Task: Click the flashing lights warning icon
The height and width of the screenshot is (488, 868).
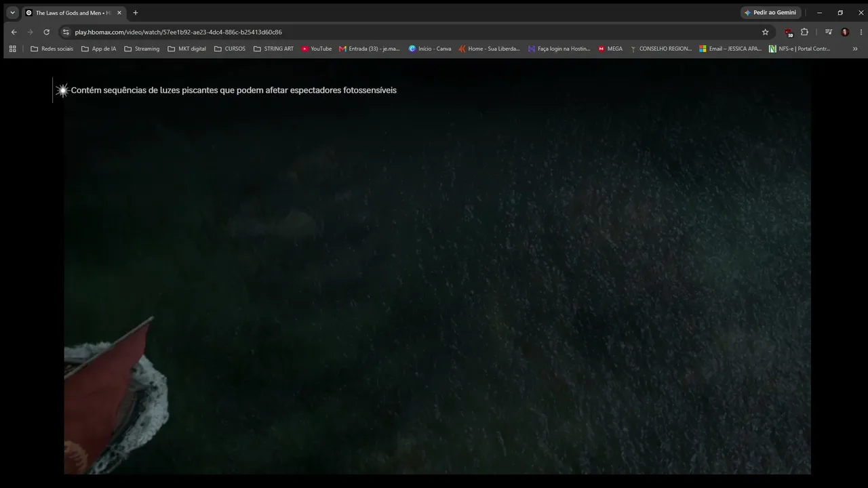Action: (62, 90)
